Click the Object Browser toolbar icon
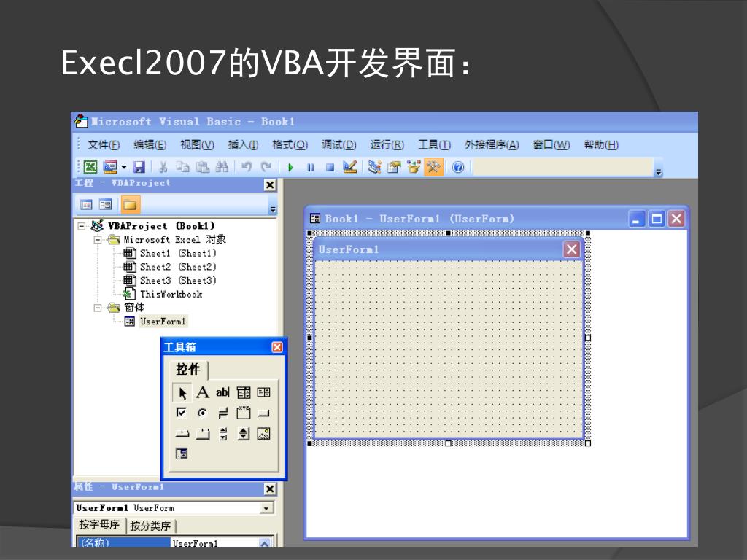The width and height of the screenshot is (747, 560). [414, 167]
